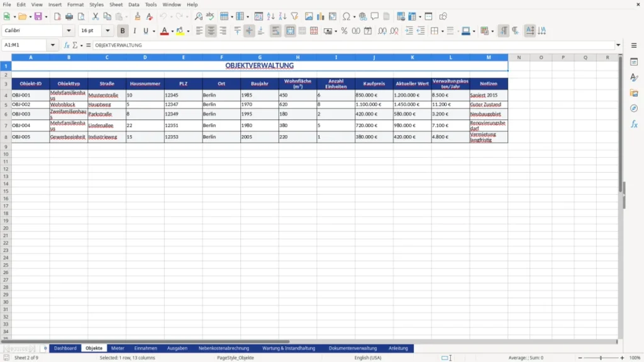Expand the Name Box dropdown
644x362 pixels.
coord(53,45)
